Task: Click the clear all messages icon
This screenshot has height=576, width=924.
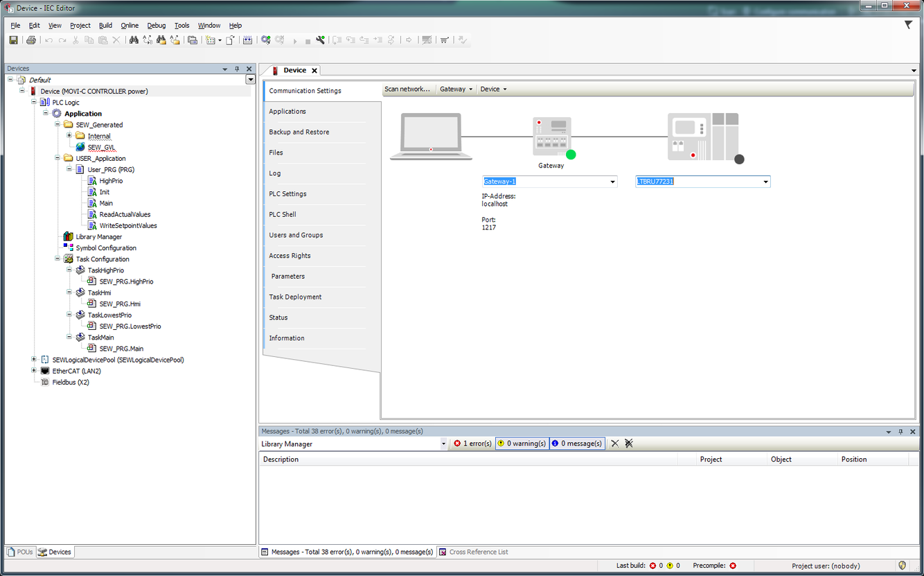Action: 629,444
